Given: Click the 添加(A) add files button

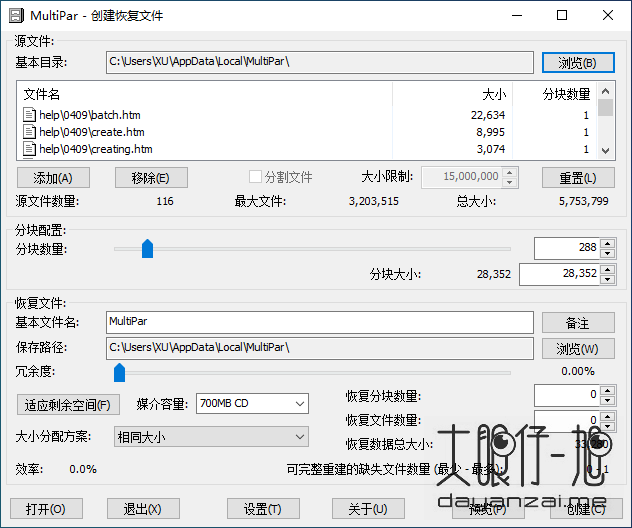Looking at the screenshot, I should pos(53,178).
